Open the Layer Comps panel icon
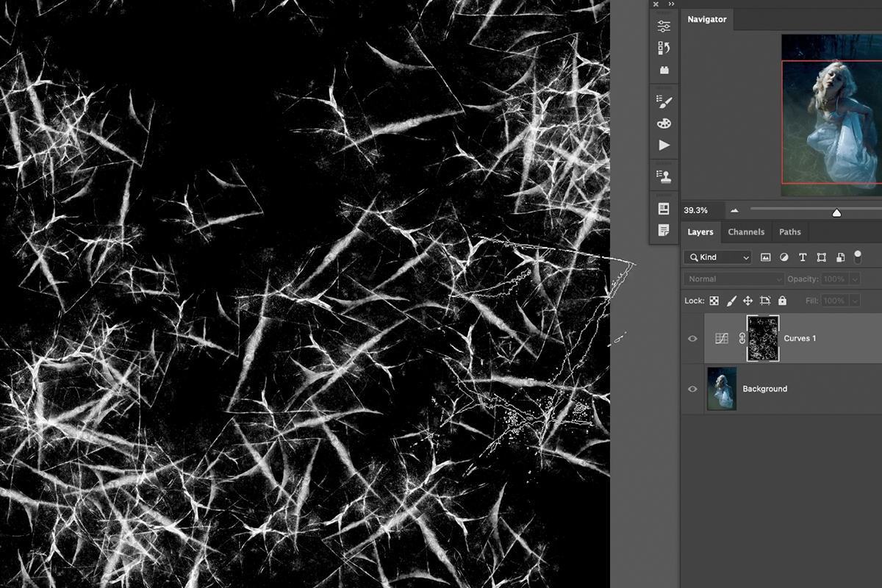This screenshot has height=588, width=882. coord(664,209)
